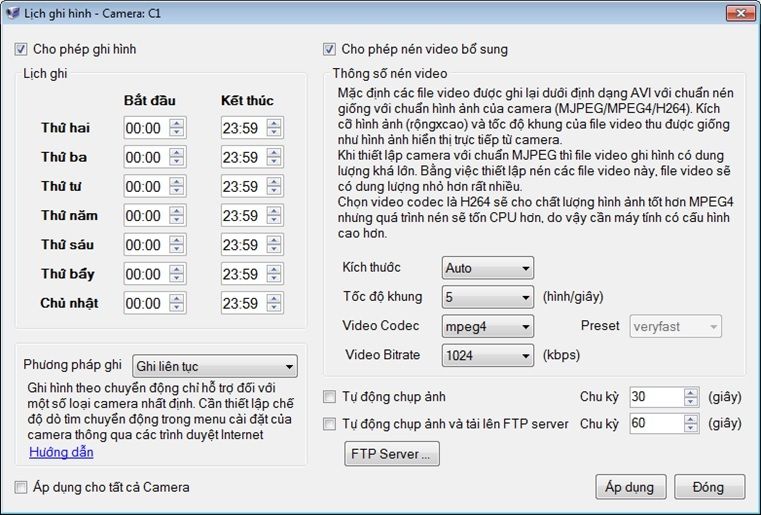Click Thứ bảy start time field

pos(155,274)
